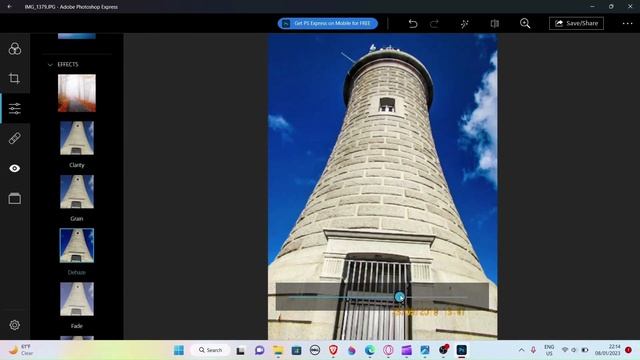This screenshot has height=360, width=640.
Task: Open File Explorer from taskbar
Action: coord(278,350)
